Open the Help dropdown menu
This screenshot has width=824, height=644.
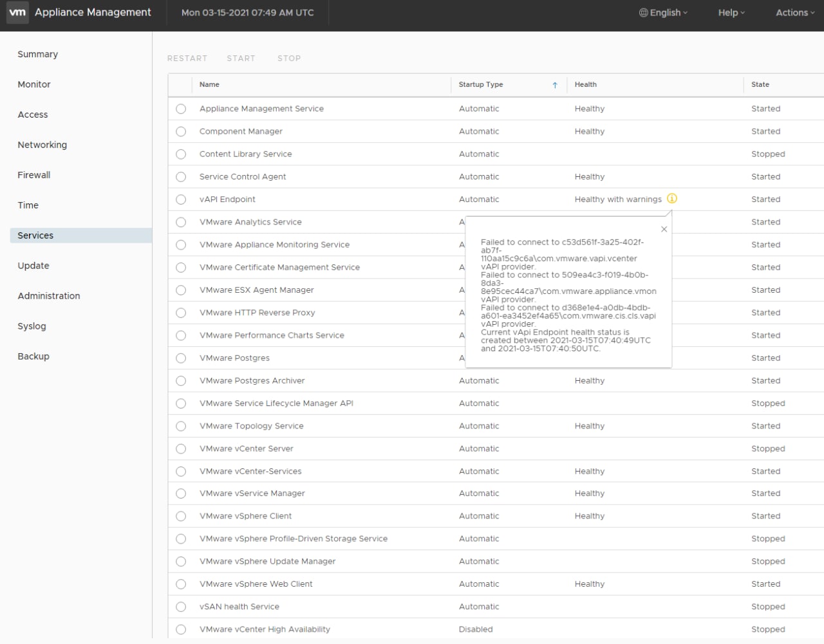[731, 12]
